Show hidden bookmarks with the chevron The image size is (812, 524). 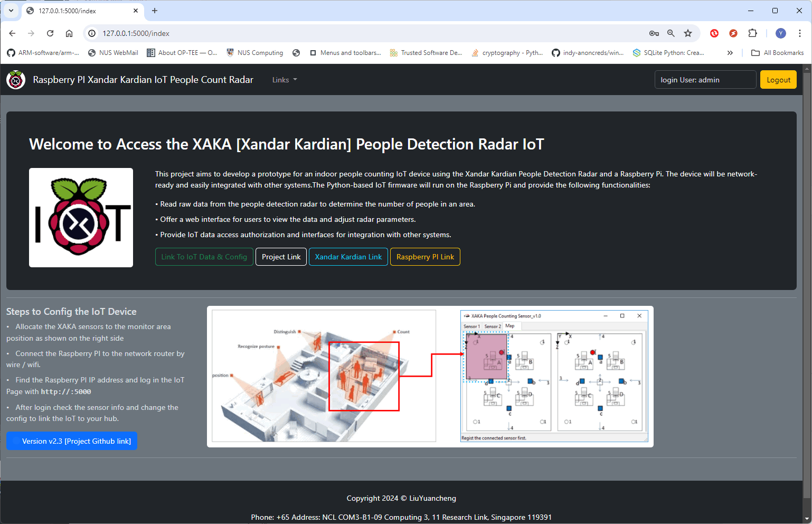[730, 53]
